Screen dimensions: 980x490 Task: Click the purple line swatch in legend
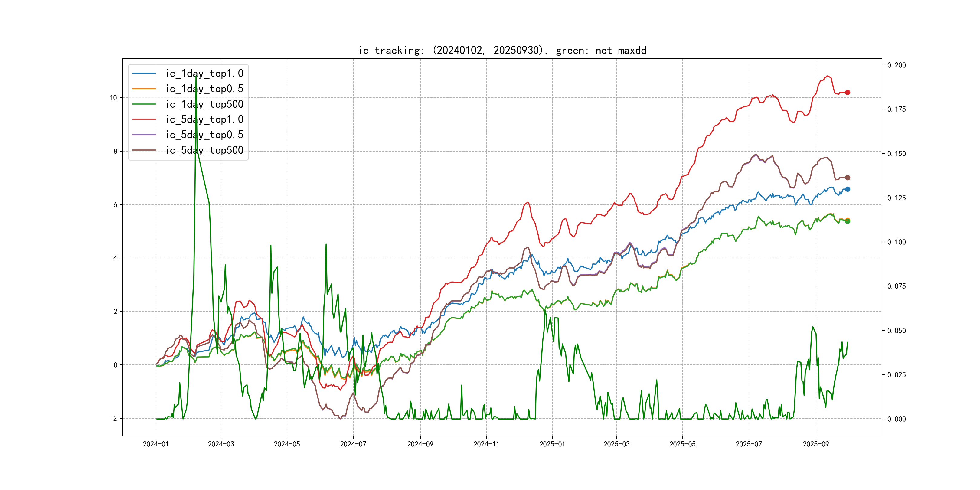144,135
